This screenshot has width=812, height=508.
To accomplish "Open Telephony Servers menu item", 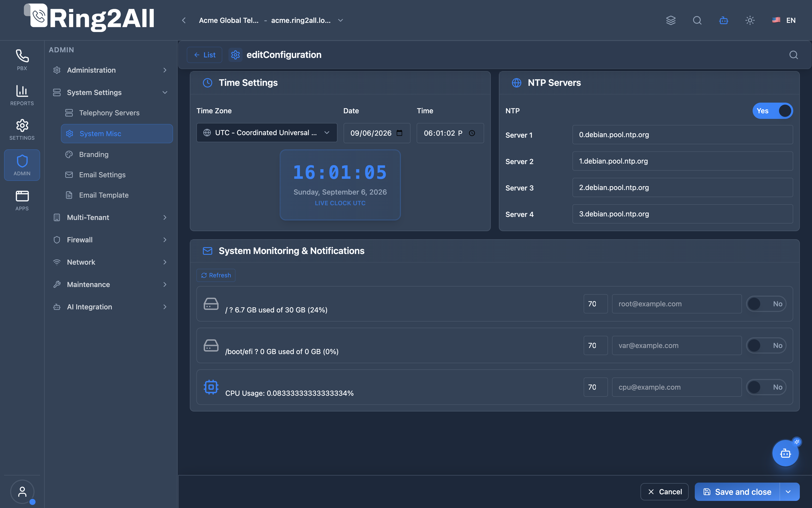I will 117,113.
